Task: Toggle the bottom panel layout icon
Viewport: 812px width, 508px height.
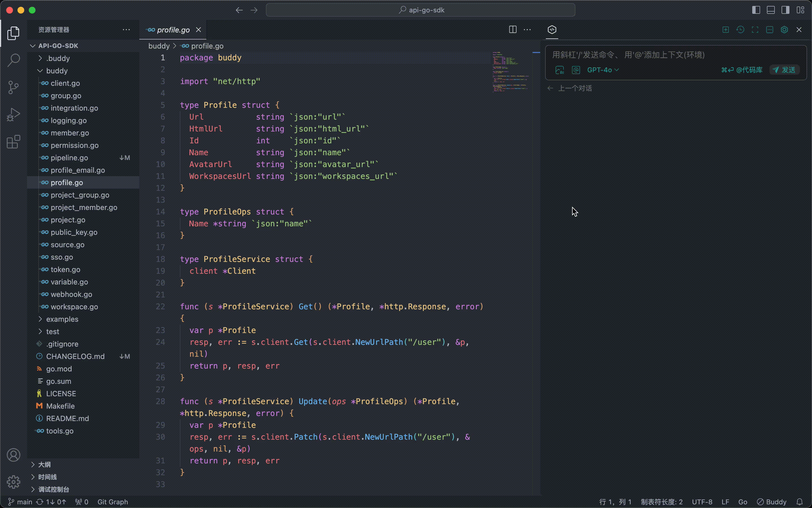Action: click(771, 10)
